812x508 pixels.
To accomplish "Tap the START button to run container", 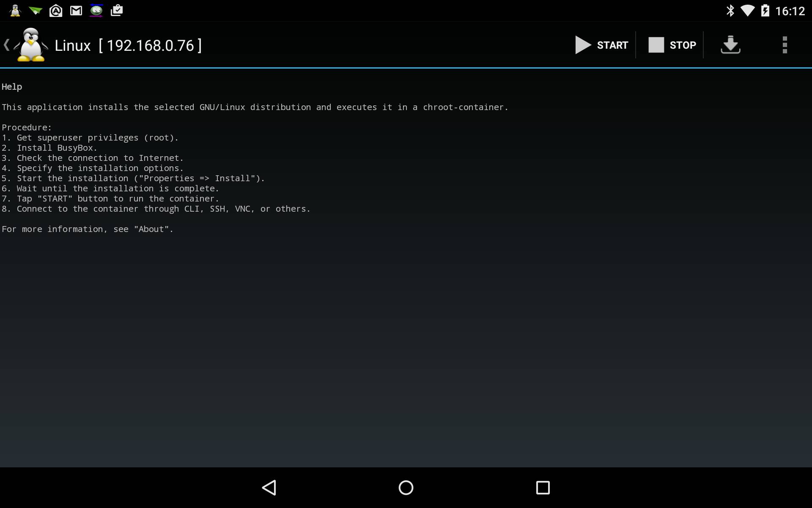I will click(601, 45).
